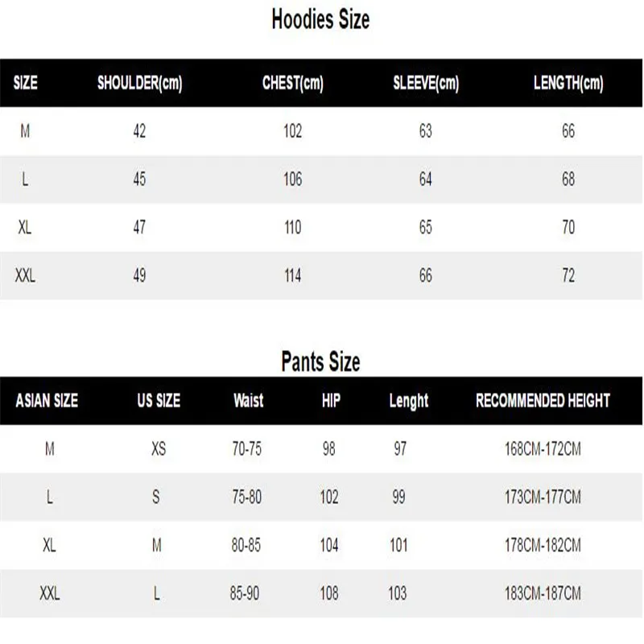Click the Hoodies Size title

point(320,20)
